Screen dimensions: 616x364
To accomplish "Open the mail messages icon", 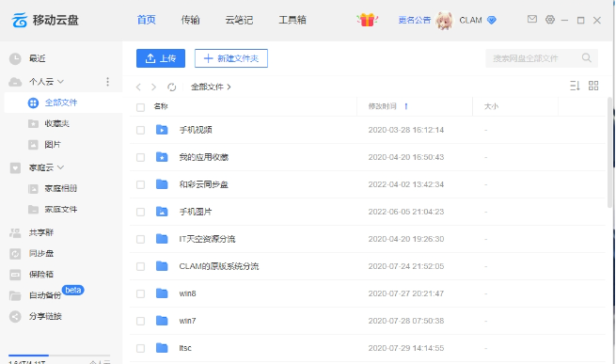I will click(532, 19).
